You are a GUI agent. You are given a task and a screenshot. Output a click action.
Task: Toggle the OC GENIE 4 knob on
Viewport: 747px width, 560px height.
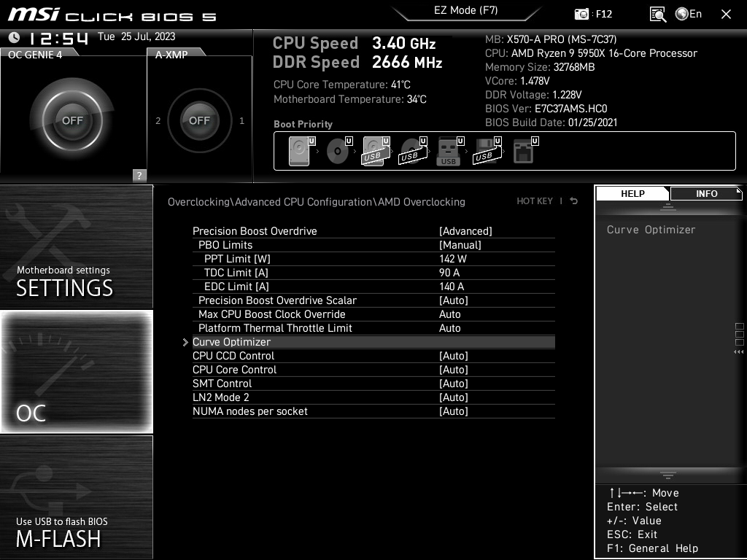pyautogui.click(x=73, y=119)
